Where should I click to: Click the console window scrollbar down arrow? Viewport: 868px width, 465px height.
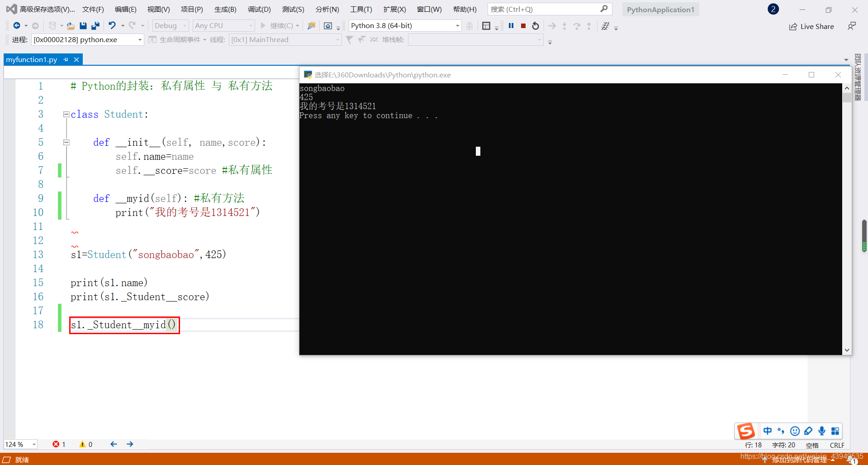(847, 350)
